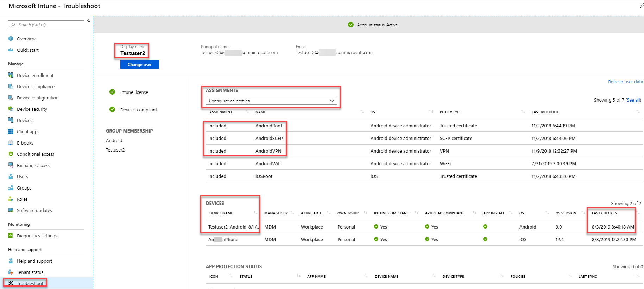The width and height of the screenshot is (644, 289).
Task: Click the Users person icon
Action: 11,176
